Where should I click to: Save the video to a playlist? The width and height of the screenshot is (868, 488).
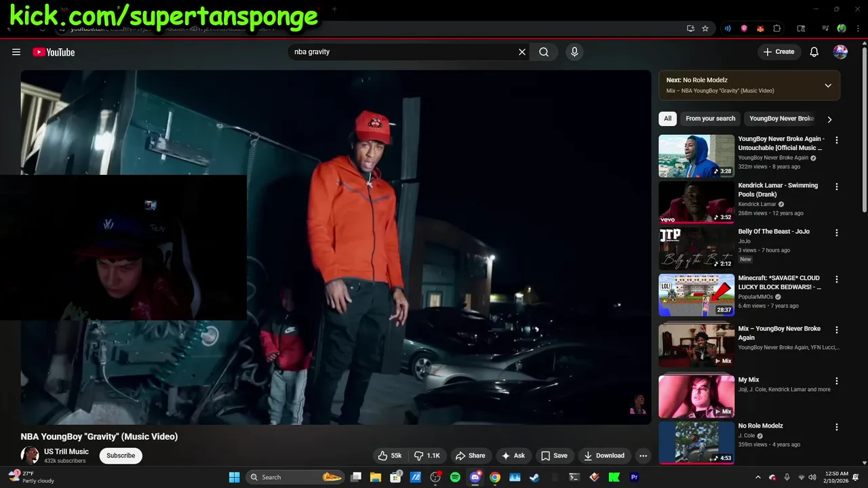[554, 455]
